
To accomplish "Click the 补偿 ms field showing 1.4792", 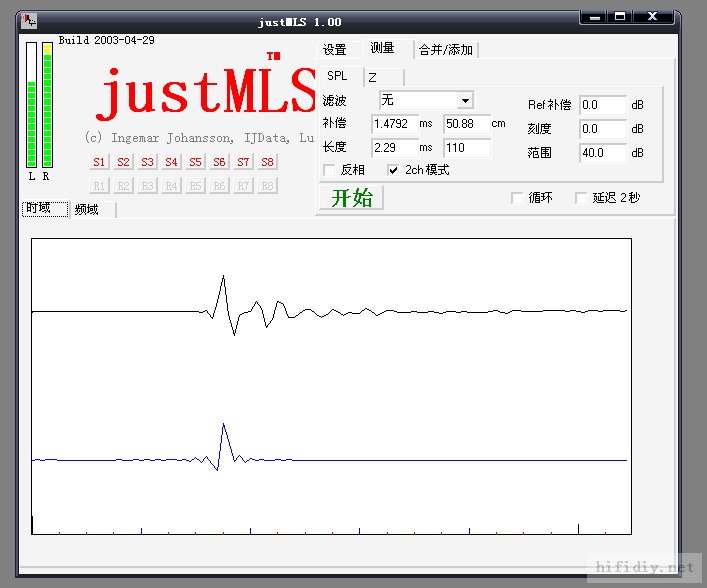I will [394, 124].
